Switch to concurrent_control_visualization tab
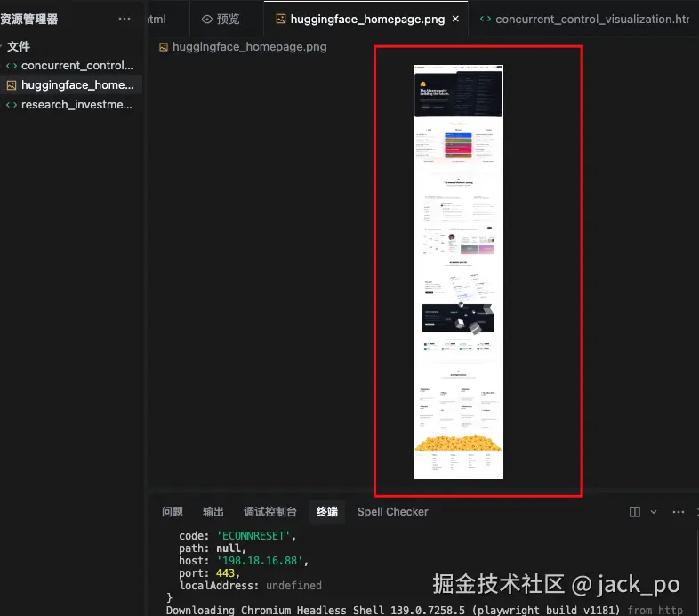The height and width of the screenshot is (616, 699). pyautogui.click(x=584, y=20)
